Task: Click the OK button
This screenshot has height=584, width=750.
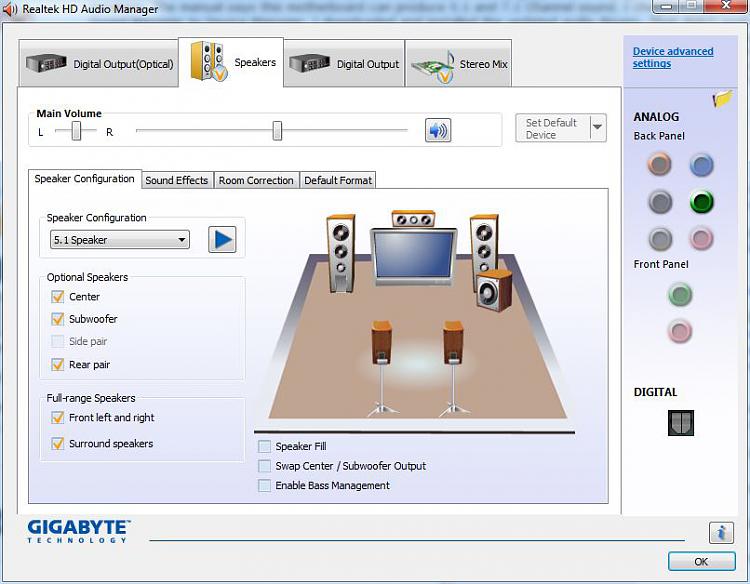Action: pyautogui.click(x=701, y=562)
